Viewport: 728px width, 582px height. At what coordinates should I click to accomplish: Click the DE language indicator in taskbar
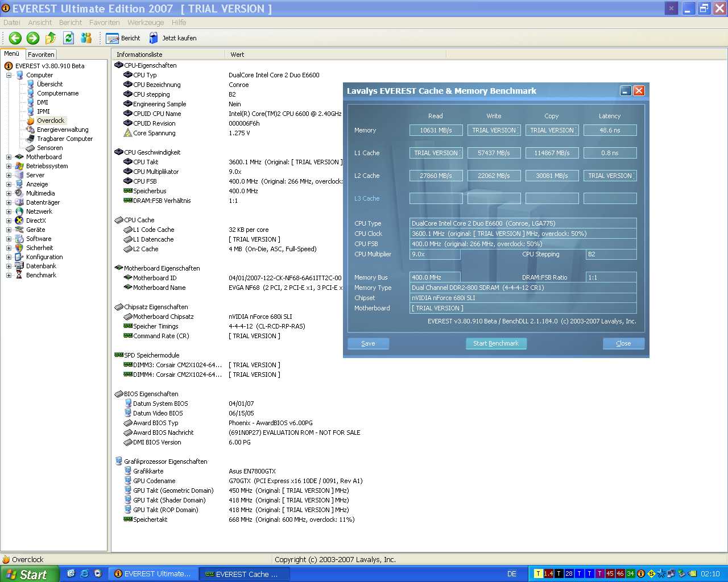tap(512, 574)
